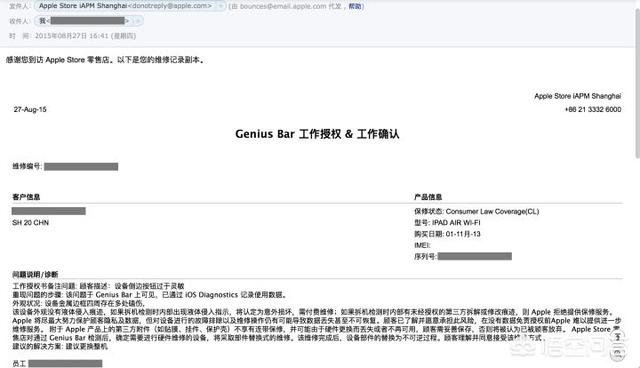Click the 产品信息 section header
Image resolution: width=640 pixels, height=368 pixels.
tap(428, 197)
